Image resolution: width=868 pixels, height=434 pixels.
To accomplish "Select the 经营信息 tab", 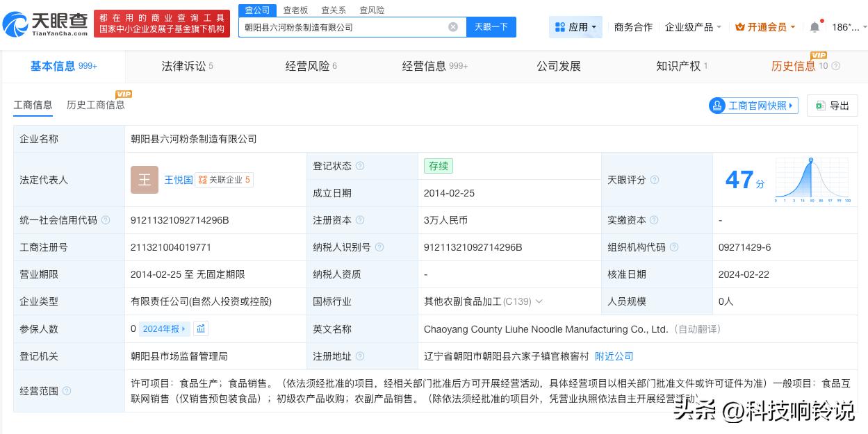I will click(x=435, y=66).
